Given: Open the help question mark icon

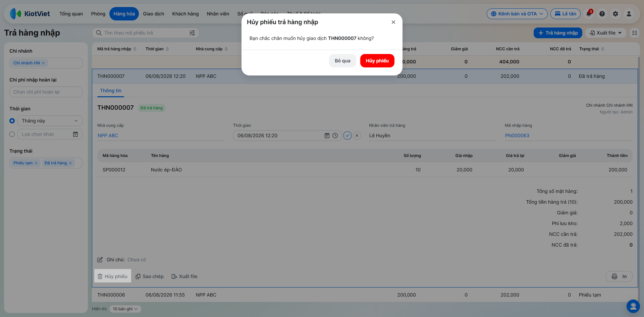Looking at the screenshot, I should pos(602,14).
